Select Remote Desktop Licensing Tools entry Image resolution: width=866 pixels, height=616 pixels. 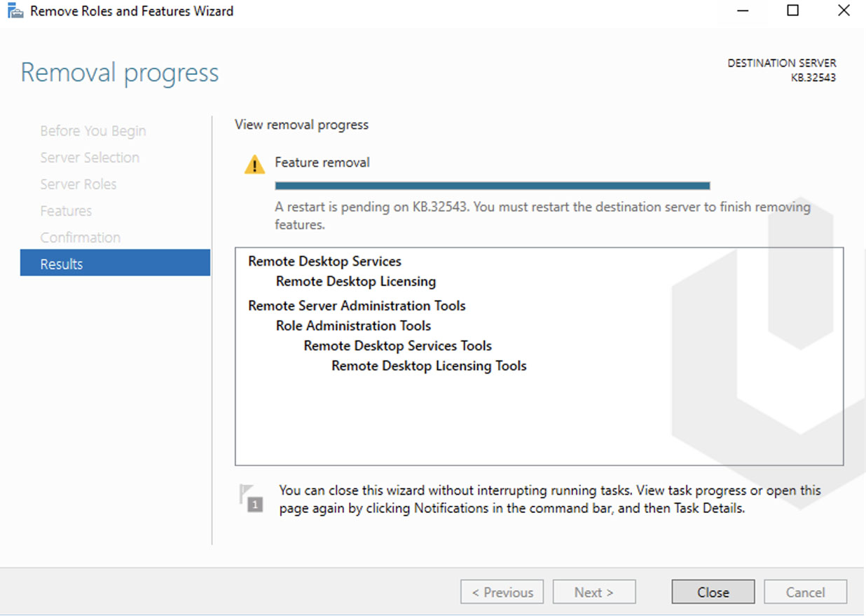pos(428,365)
